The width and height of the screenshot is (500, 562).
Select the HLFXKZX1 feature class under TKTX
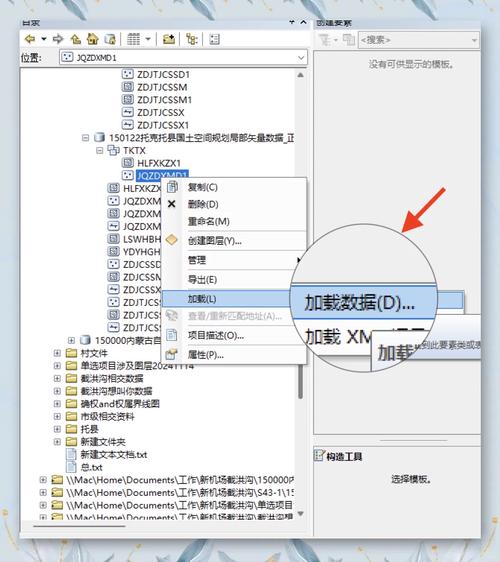(152, 163)
